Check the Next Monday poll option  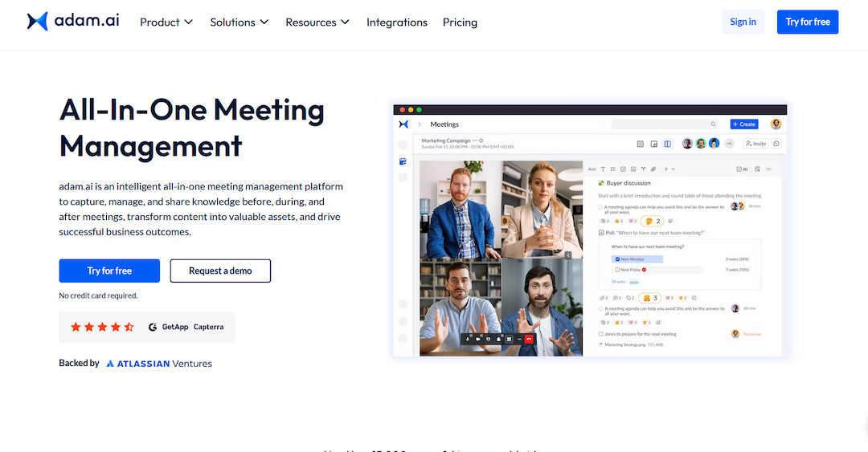[x=616, y=259]
